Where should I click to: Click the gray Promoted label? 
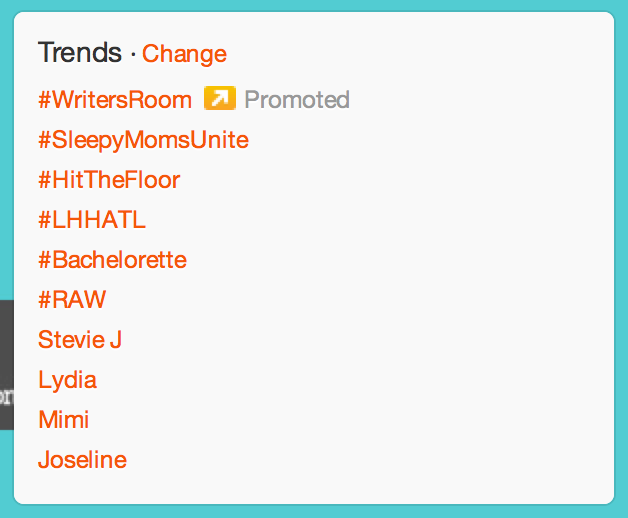click(297, 99)
